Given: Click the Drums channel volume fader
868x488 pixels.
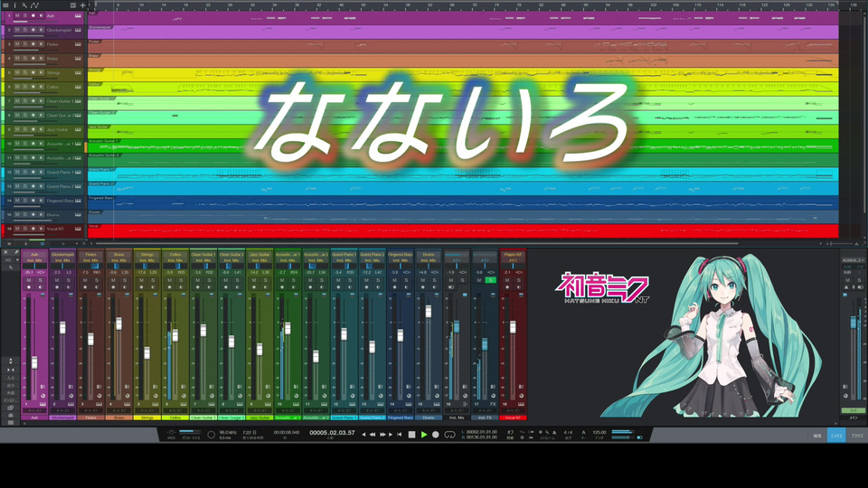Looking at the screenshot, I should click(428, 311).
